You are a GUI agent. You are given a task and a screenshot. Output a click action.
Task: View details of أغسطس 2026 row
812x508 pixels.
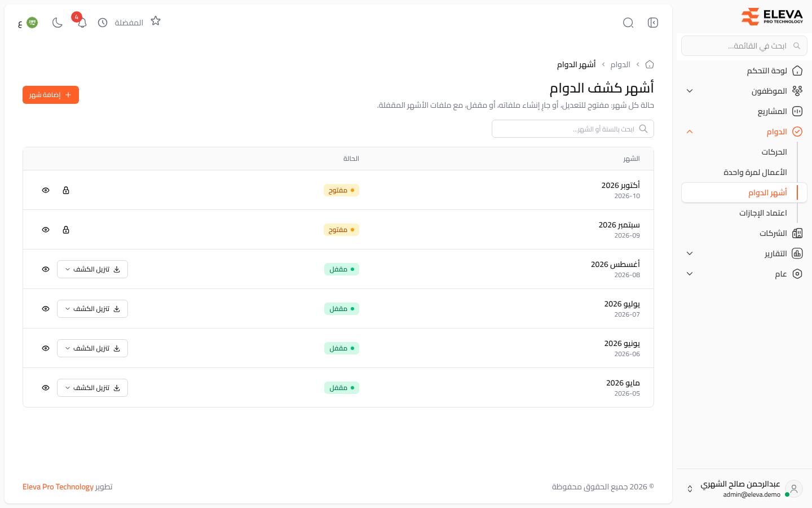(x=46, y=269)
